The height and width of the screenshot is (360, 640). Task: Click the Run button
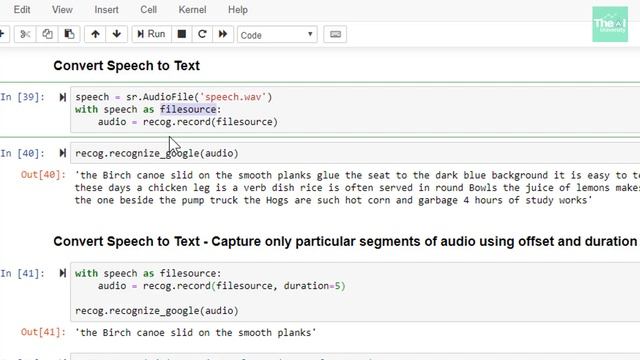pos(151,34)
